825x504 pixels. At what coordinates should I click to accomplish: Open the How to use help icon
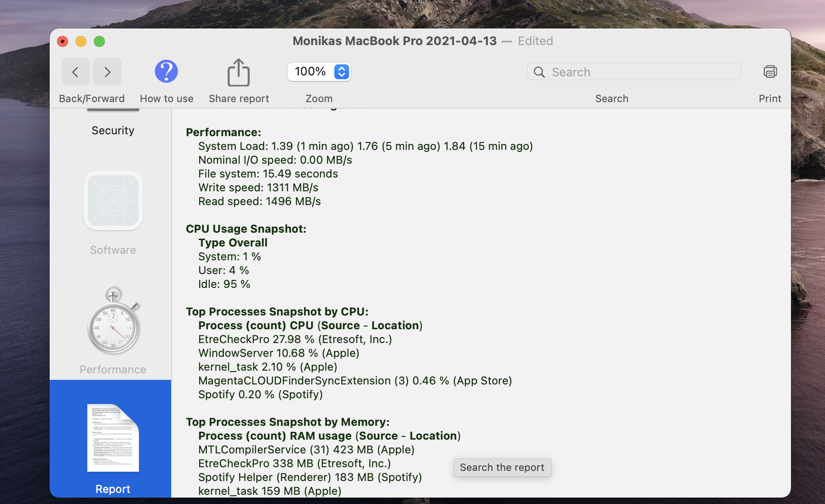click(x=166, y=72)
